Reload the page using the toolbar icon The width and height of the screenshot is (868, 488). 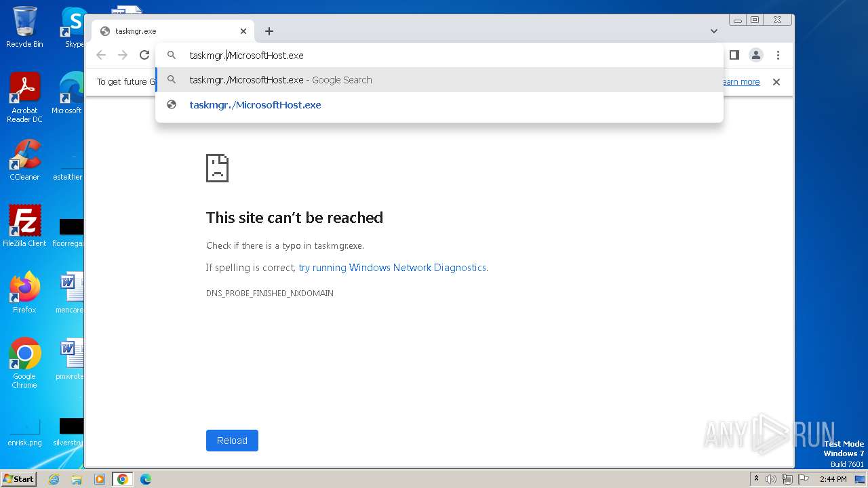click(x=144, y=55)
